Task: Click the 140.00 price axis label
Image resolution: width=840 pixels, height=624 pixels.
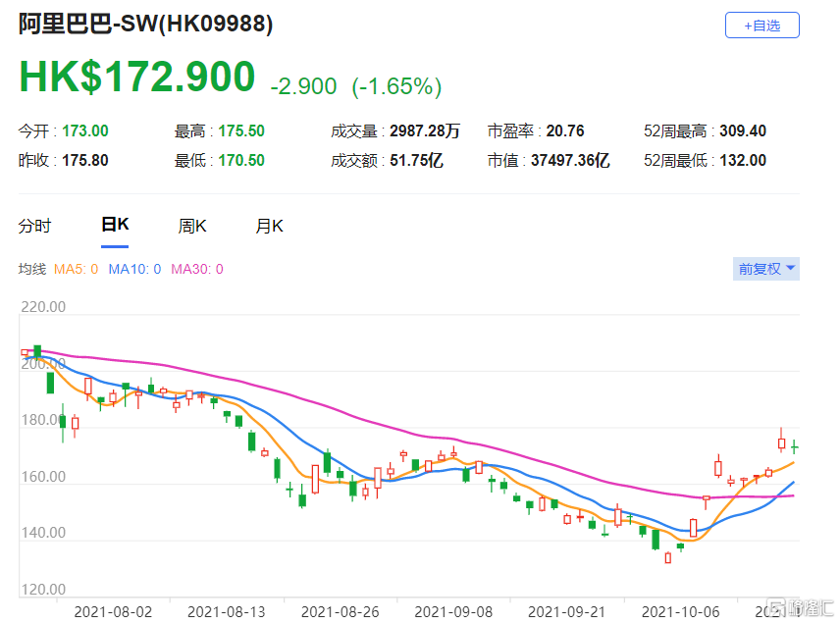Action: [x=43, y=533]
